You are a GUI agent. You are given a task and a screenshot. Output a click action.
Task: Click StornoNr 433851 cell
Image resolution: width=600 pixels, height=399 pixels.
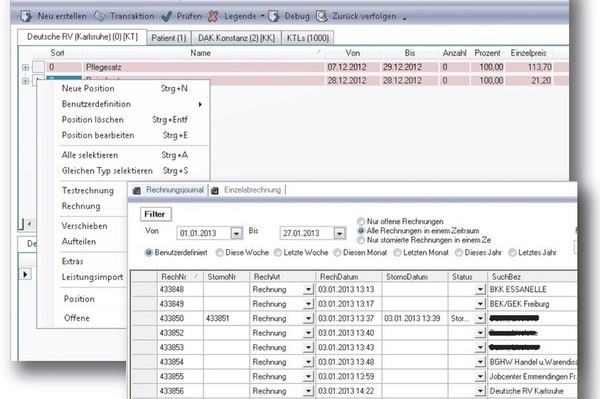(x=226, y=319)
